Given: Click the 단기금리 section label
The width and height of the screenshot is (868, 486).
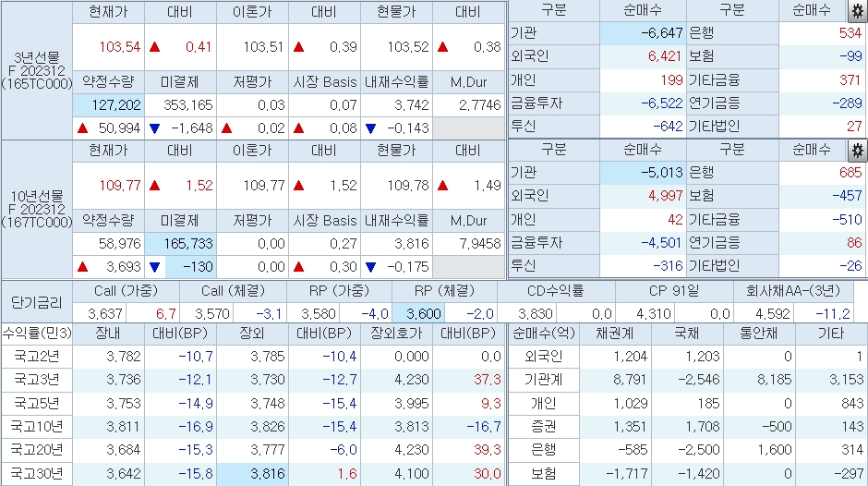Looking at the screenshot, I should click(x=36, y=302).
